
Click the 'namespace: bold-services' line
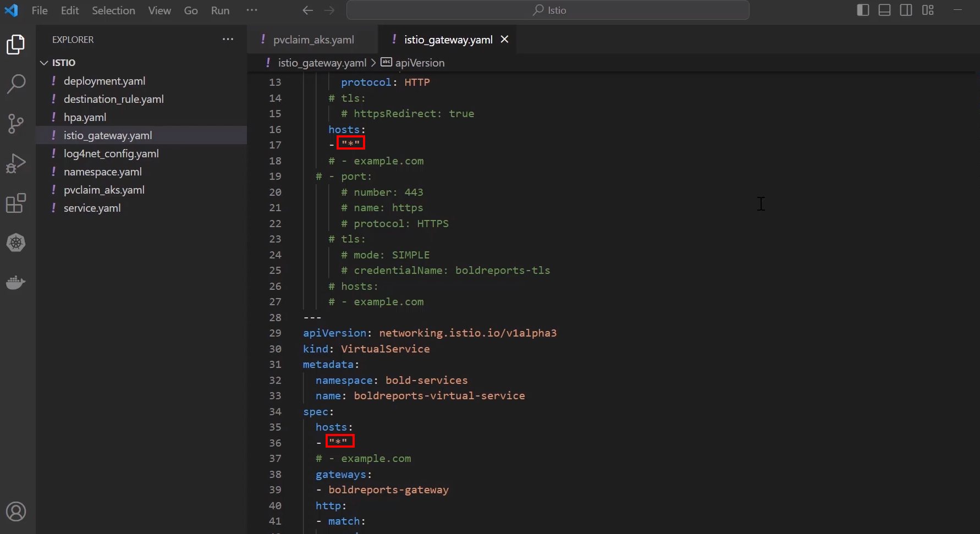point(392,380)
